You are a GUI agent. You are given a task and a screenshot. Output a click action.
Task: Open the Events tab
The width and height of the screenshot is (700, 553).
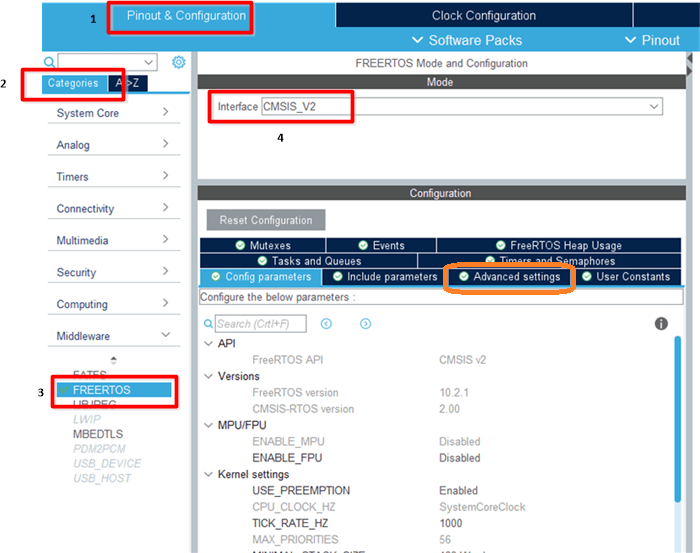381,245
